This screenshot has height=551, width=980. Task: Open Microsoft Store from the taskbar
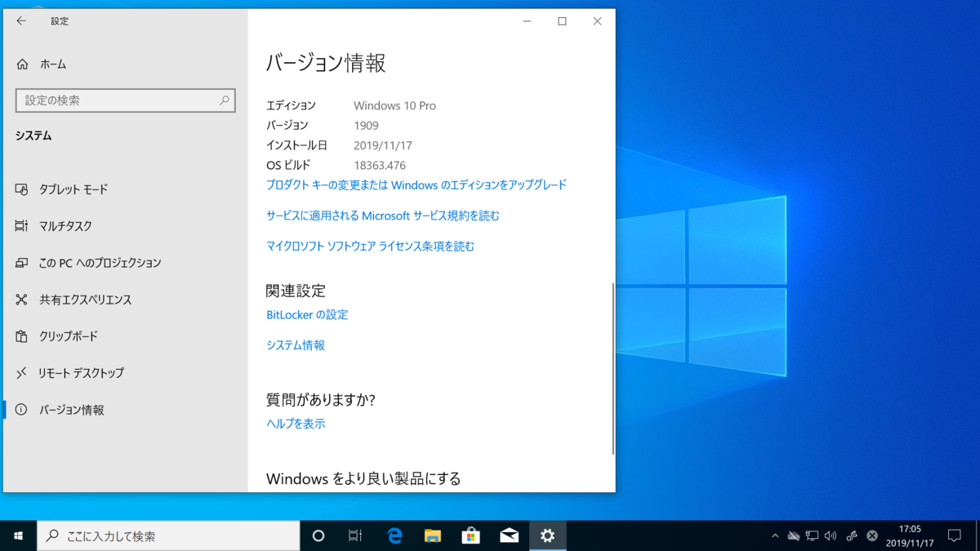[x=470, y=536]
